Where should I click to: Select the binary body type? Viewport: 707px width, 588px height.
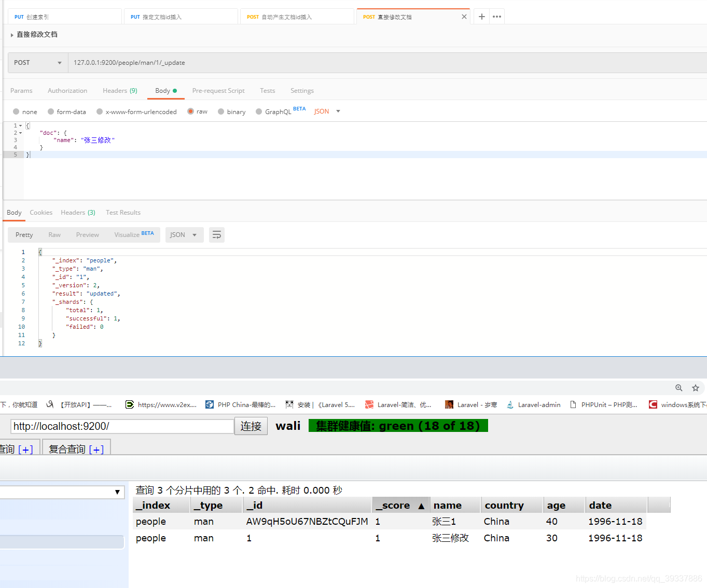[x=231, y=111]
